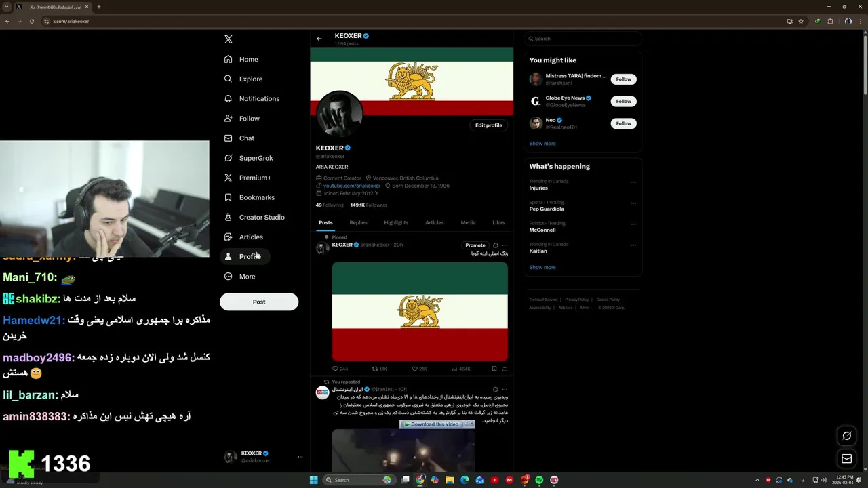Open the Likes tab

coord(498,222)
